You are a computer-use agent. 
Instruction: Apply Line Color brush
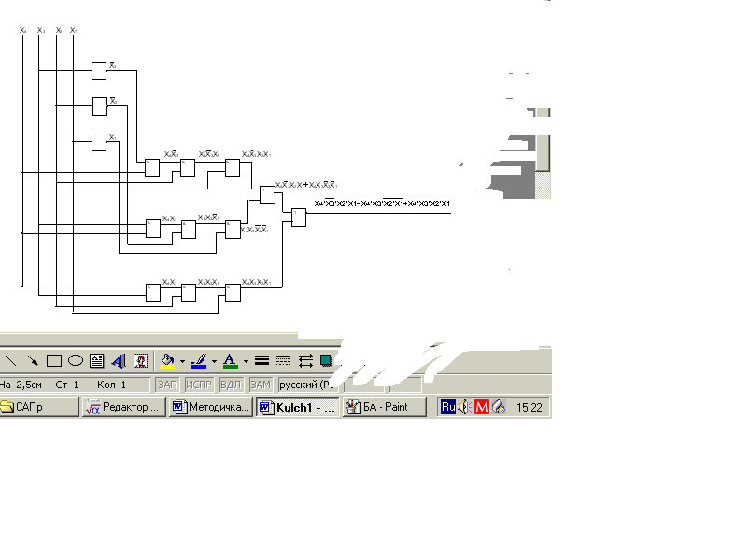(199, 361)
